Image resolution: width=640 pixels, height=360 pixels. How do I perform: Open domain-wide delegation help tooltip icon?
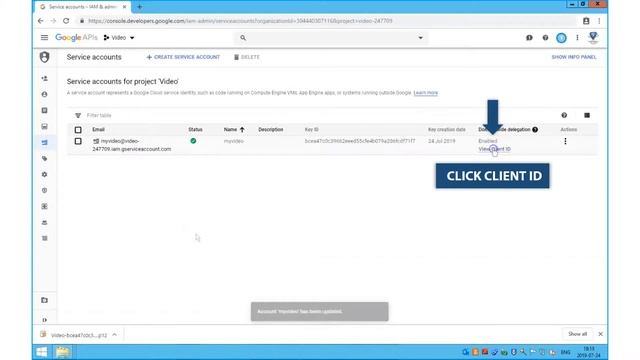click(x=535, y=129)
